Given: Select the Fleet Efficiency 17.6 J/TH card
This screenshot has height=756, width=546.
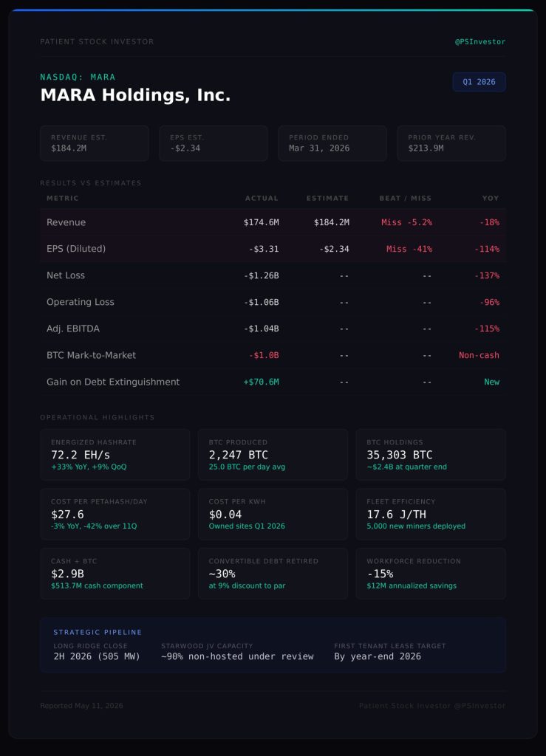Looking at the screenshot, I should point(431,514).
